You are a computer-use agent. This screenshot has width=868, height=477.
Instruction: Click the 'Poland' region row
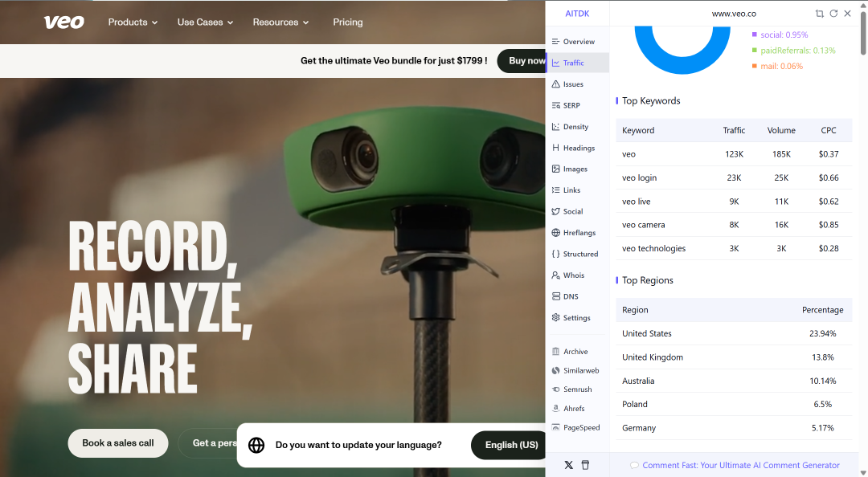tap(734, 405)
